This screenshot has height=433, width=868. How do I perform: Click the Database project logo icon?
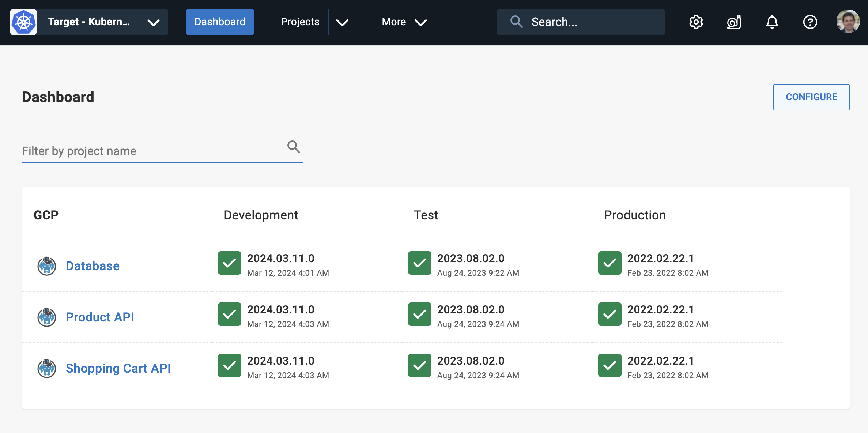click(x=47, y=266)
